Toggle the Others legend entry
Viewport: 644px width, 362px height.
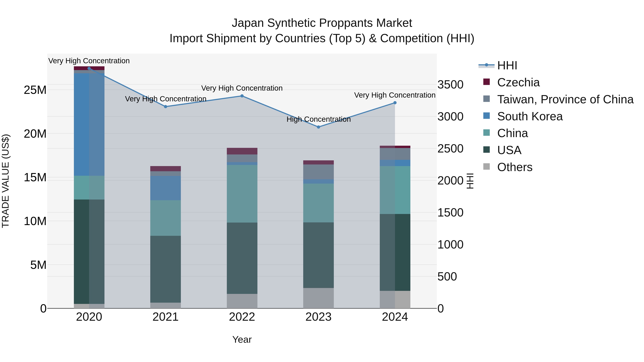pyautogui.click(x=508, y=167)
